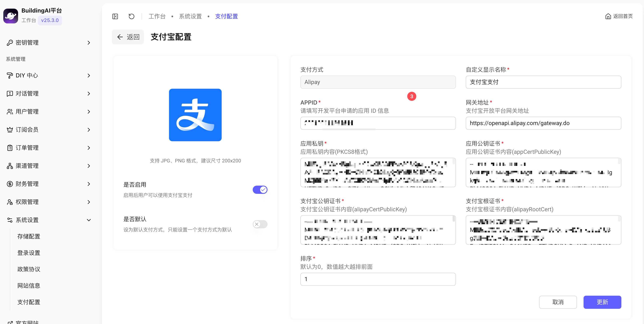
Task: Click the 返回 back button
Action: pyautogui.click(x=128, y=37)
